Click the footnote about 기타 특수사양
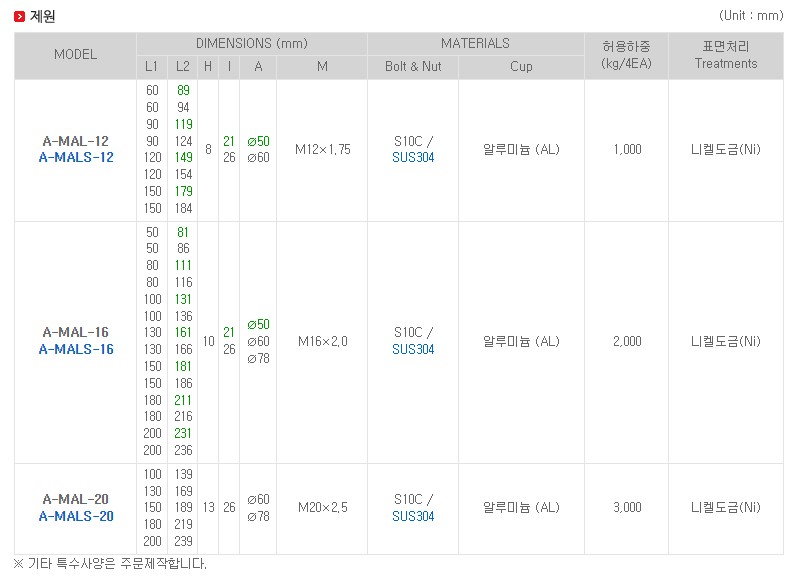 110,564
